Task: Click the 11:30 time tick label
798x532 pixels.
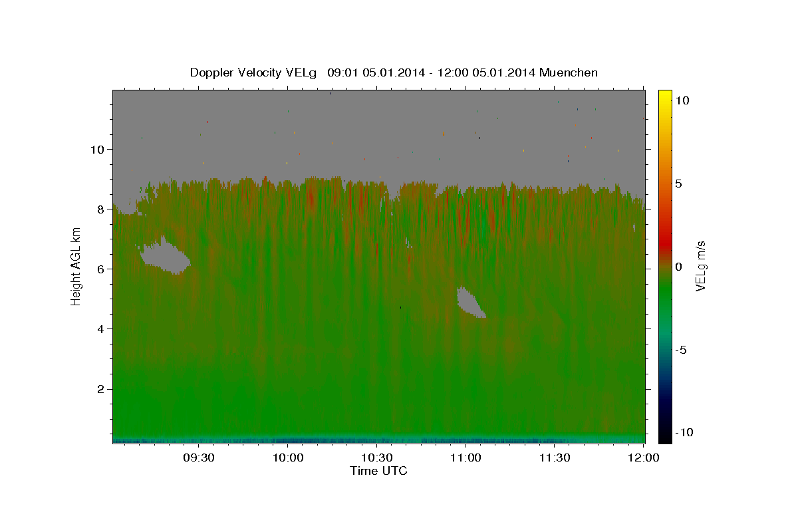Action: [x=555, y=458]
